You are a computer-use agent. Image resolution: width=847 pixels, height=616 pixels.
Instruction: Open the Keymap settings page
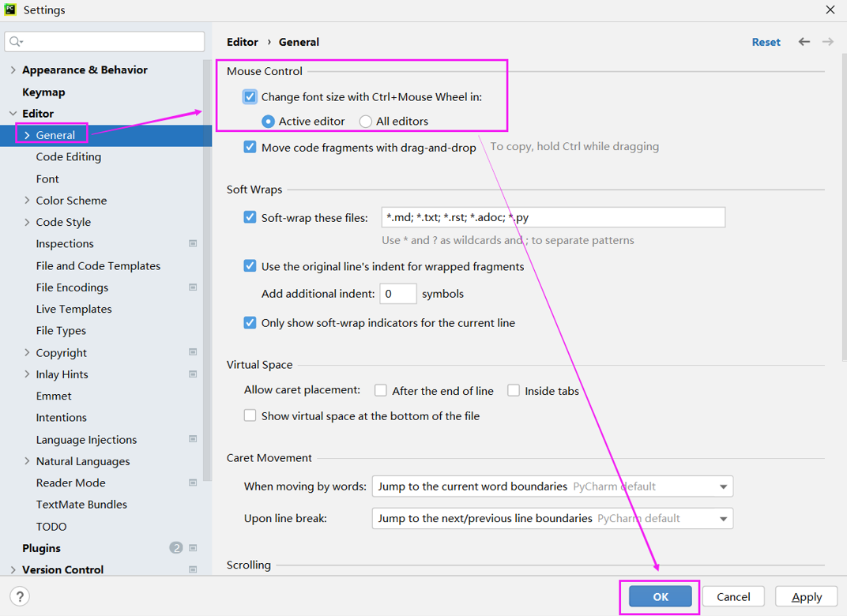(x=43, y=92)
